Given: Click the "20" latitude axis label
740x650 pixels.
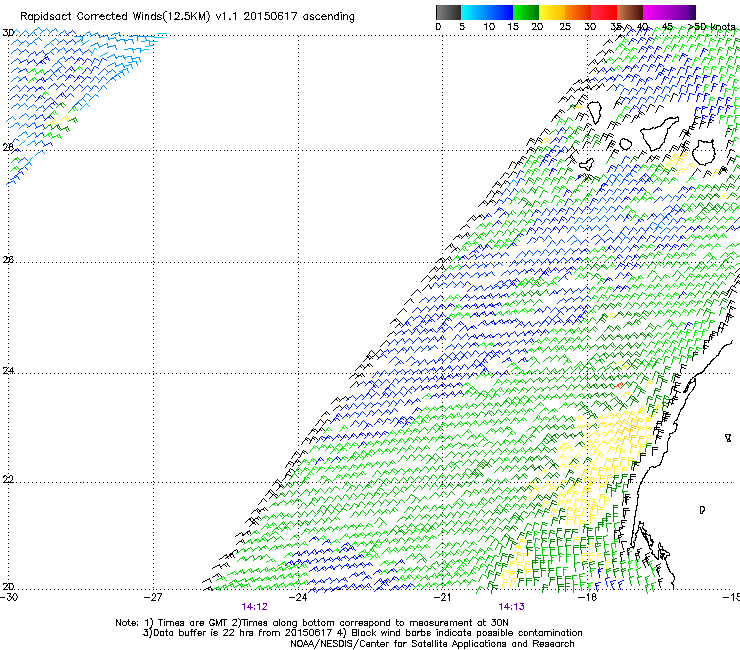Looking at the screenshot, I should point(8,586).
